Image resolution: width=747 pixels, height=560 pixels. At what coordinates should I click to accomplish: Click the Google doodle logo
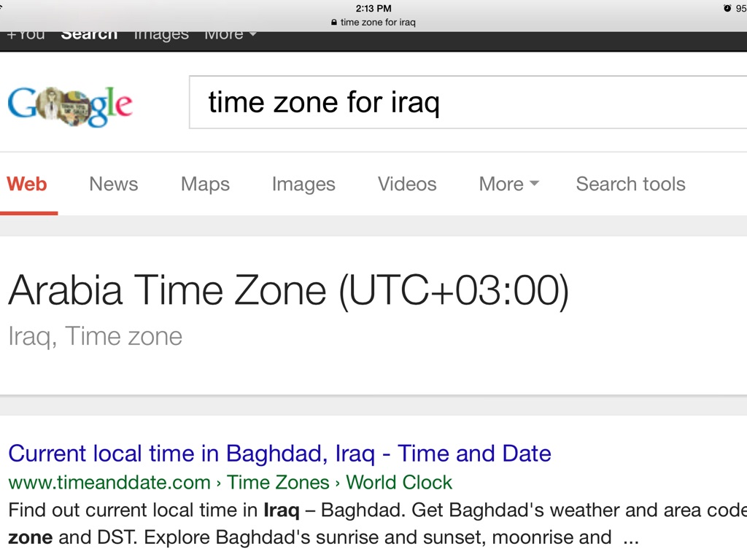70,106
